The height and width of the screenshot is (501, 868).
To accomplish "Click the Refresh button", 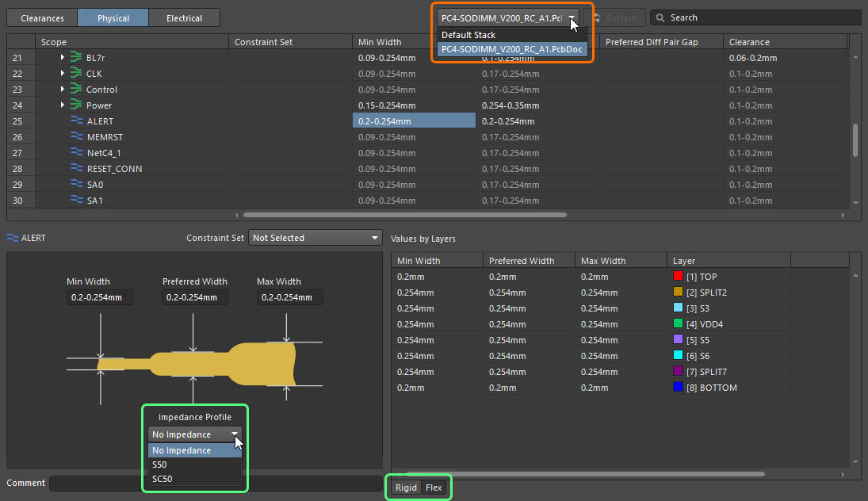I will point(615,18).
